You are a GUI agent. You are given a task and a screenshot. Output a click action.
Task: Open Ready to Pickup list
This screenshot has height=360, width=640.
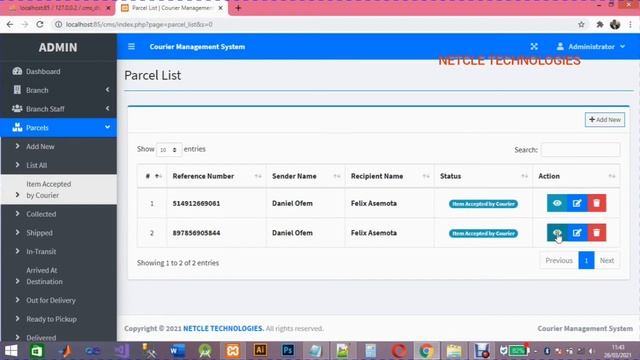(59, 319)
